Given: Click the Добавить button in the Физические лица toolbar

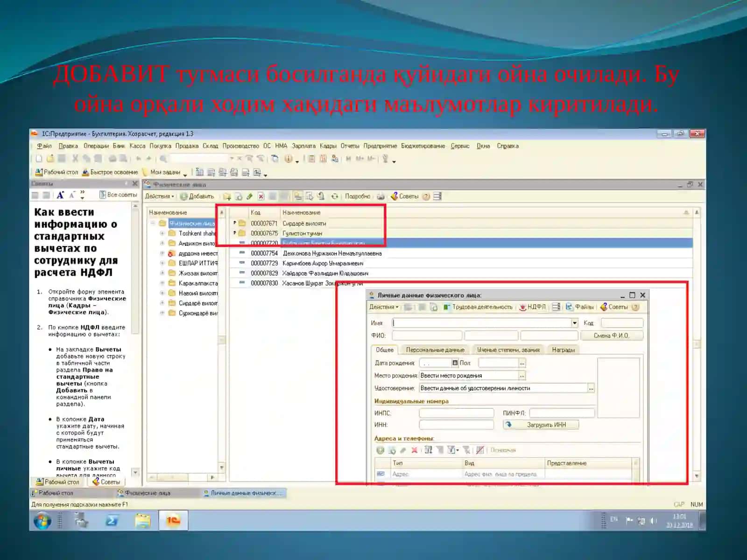Looking at the screenshot, I should click(x=197, y=196).
